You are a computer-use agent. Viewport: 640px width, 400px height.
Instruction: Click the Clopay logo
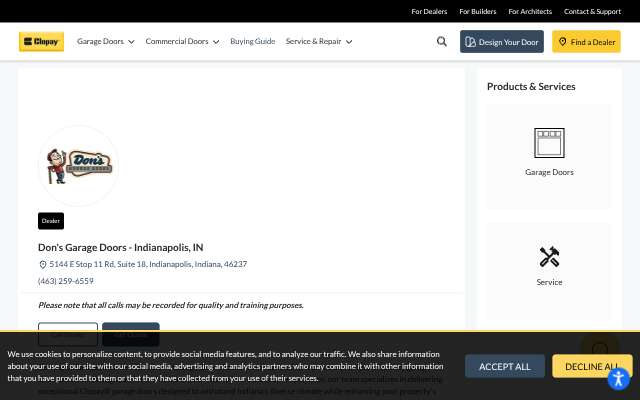pos(41,42)
